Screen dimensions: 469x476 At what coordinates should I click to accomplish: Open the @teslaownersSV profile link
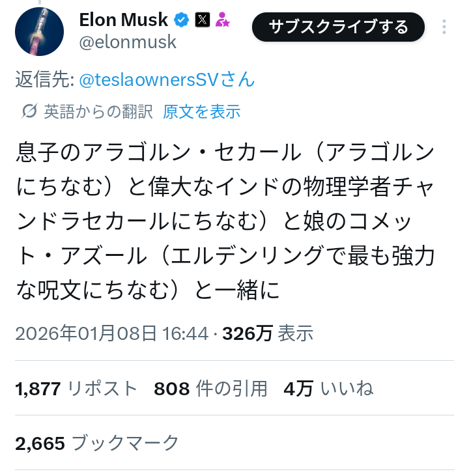coord(167,80)
